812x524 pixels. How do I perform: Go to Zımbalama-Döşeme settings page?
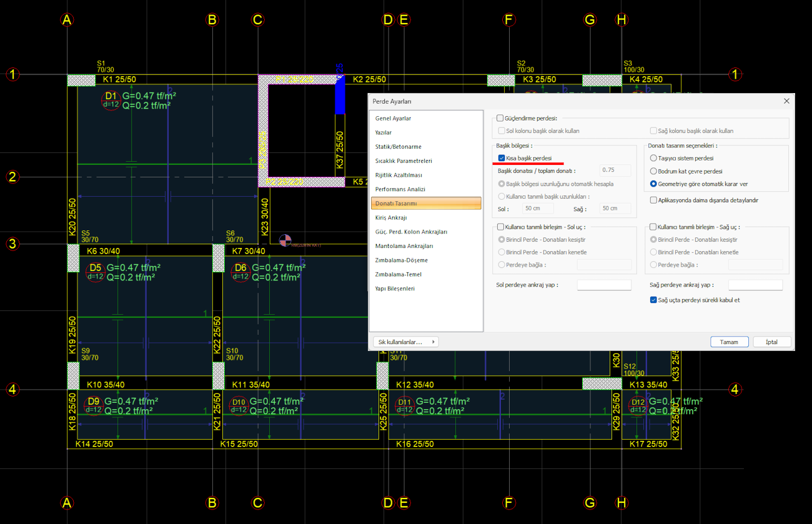click(401, 260)
